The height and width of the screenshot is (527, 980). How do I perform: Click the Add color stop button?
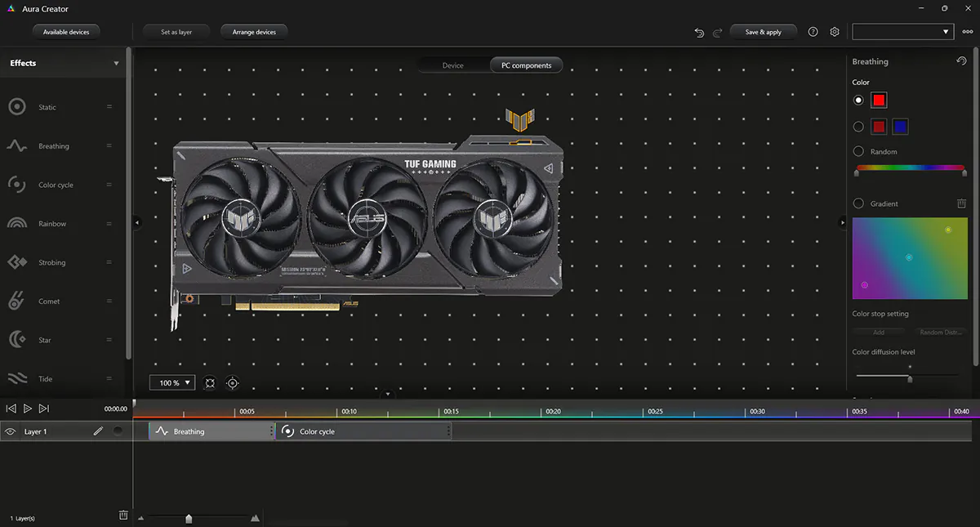[879, 333]
